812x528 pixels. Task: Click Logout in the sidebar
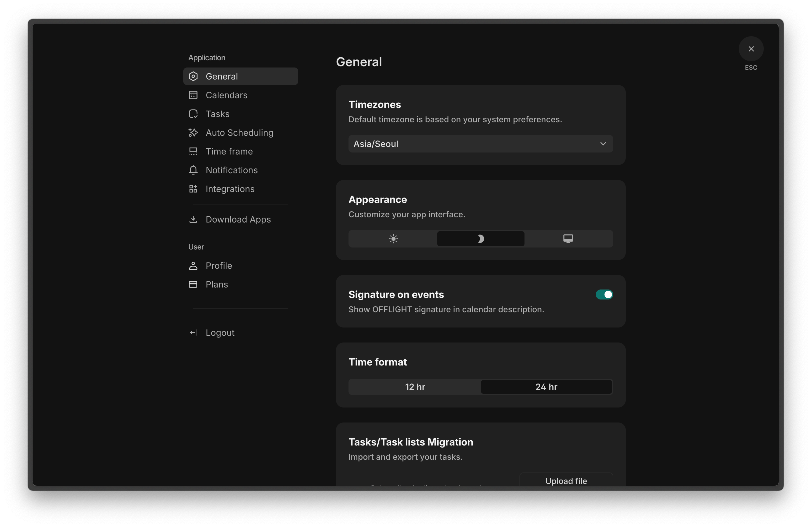tap(241, 333)
